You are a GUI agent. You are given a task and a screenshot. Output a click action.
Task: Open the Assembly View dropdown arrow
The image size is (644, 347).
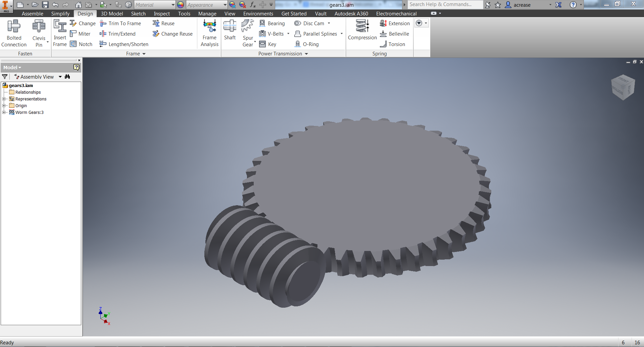pyautogui.click(x=60, y=77)
